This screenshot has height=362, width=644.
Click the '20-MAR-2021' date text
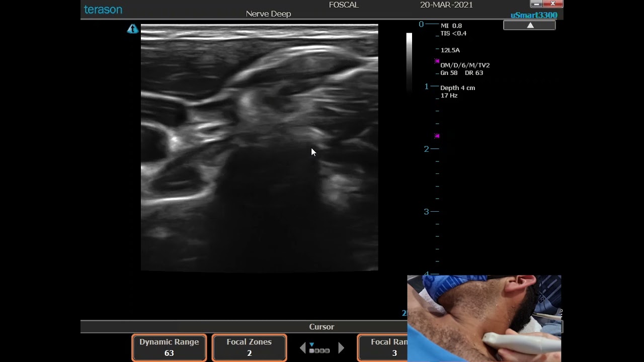point(446,5)
